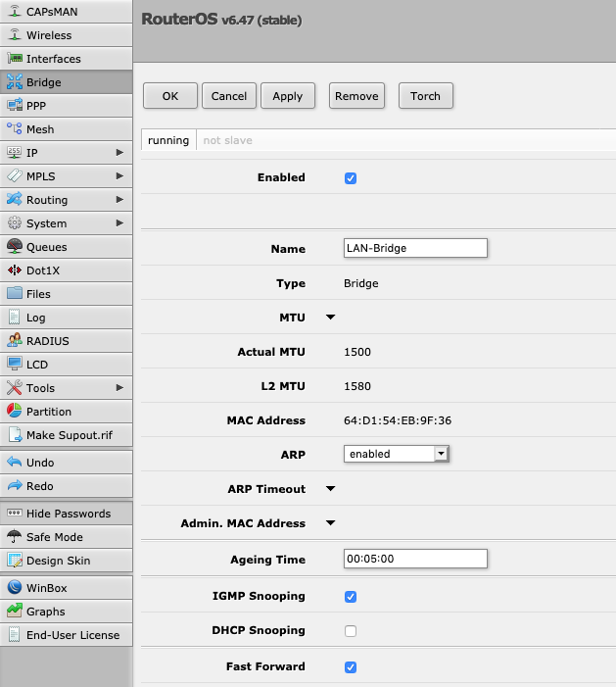Expand the Admin. MAC Address field

[331, 522]
